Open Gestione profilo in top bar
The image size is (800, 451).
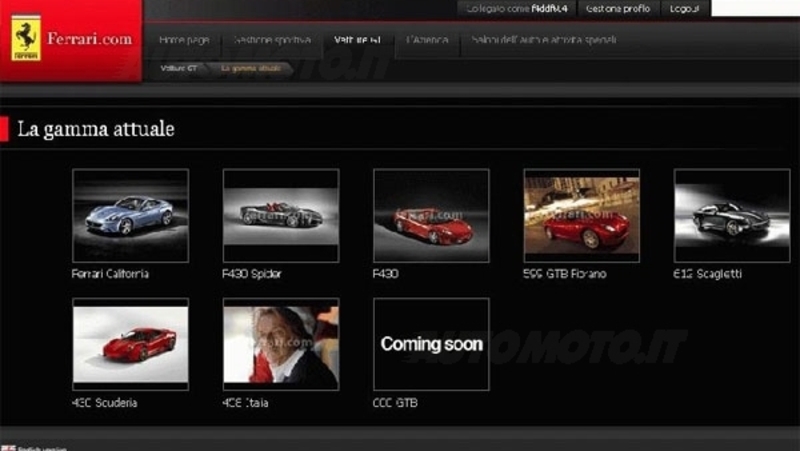618,9
